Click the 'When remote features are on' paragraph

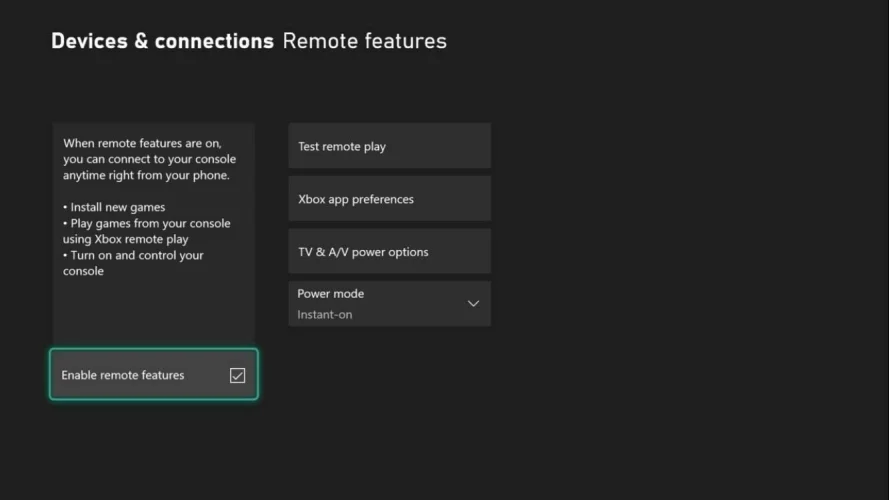[147, 143]
